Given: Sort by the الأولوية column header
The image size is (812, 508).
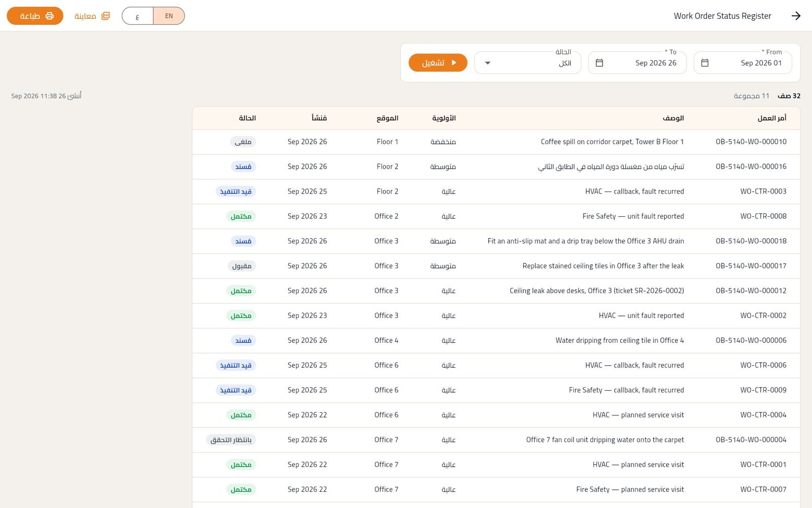Looking at the screenshot, I should point(444,118).
